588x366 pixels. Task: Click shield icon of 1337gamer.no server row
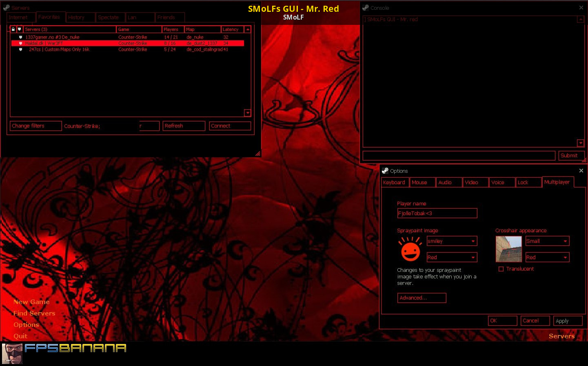(x=20, y=37)
